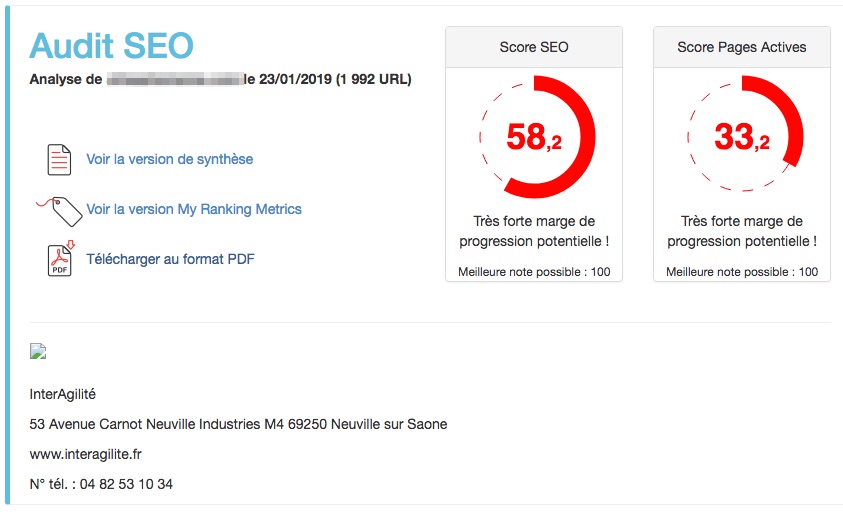
Task: Click the Score SEO panel header
Action: [534, 47]
